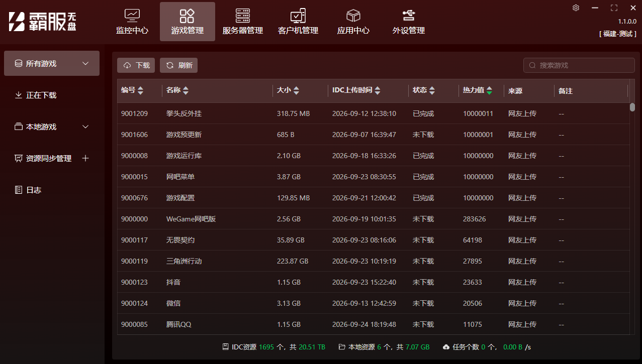Viewport: 642px width, 364px height.
Task: Click IDC total 20.51 TB in status bar
Action: click(312, 347)
